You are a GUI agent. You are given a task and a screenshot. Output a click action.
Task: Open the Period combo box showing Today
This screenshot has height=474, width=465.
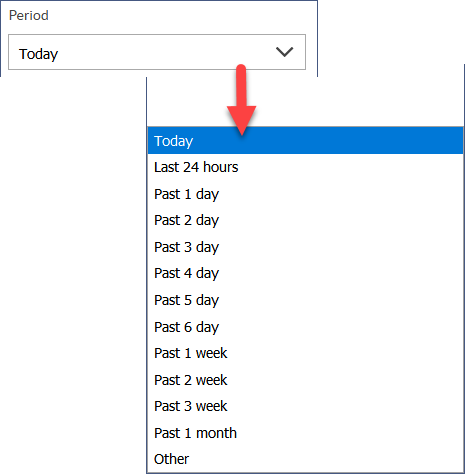(x=157, y=52)
